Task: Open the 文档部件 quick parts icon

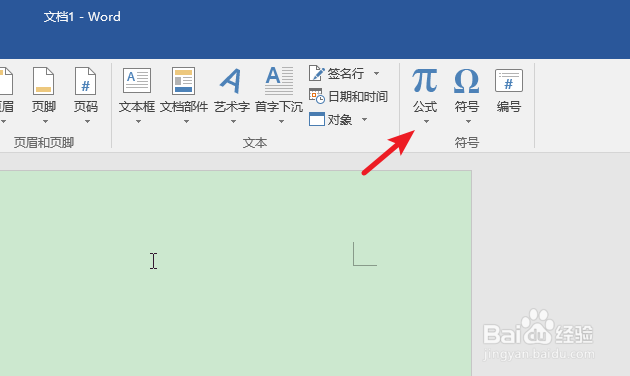Action: coord(184,81)
